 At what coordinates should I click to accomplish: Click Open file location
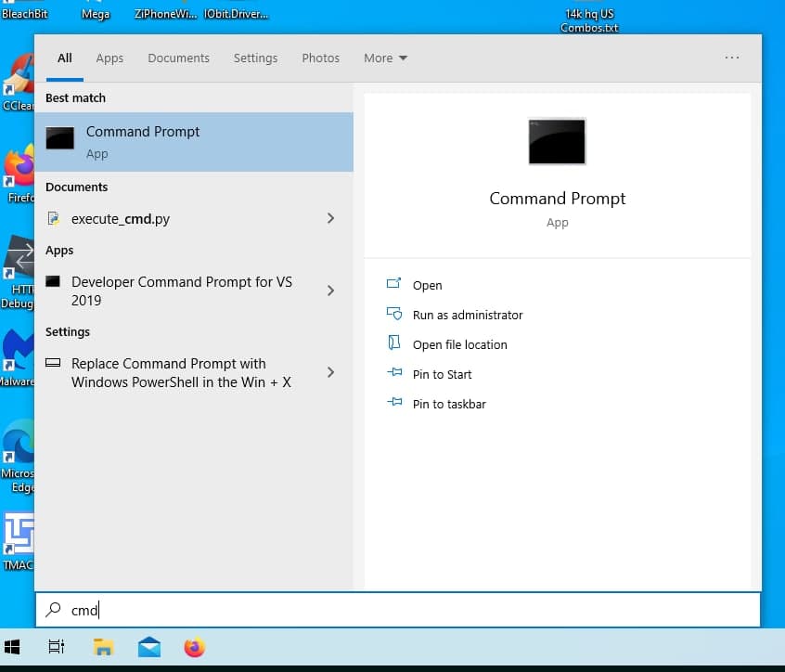coord(459,344)
